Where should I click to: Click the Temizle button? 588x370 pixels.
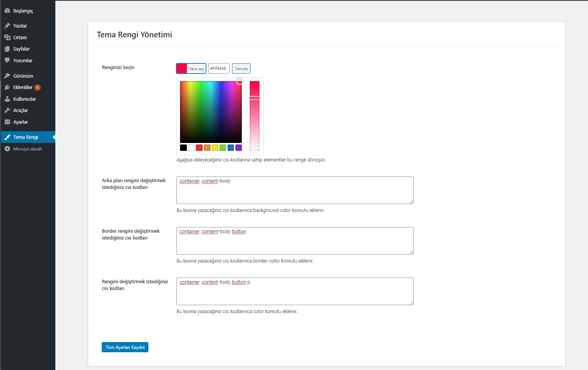coord(241,69)
